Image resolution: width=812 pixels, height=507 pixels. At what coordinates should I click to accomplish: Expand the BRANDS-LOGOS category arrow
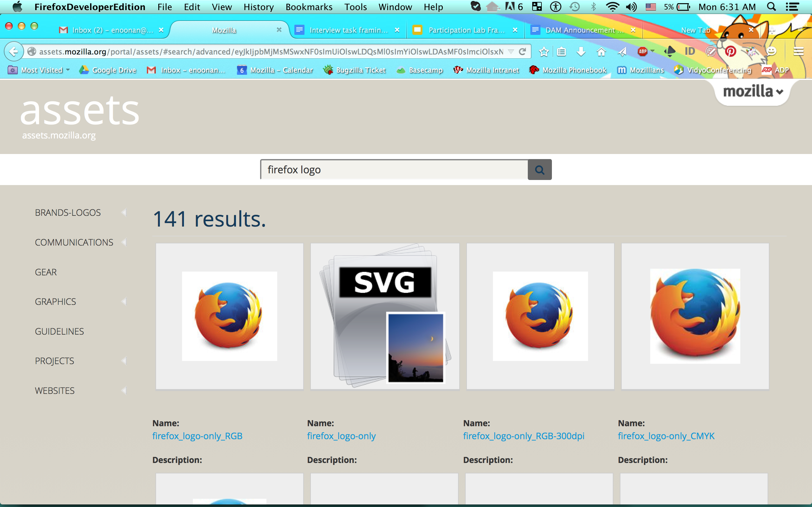[x=124, y=212]
